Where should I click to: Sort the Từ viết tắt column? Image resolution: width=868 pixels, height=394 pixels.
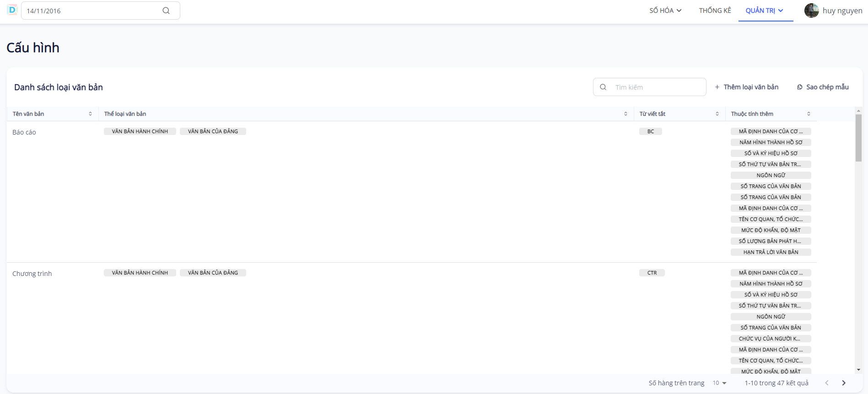[717, 114]
